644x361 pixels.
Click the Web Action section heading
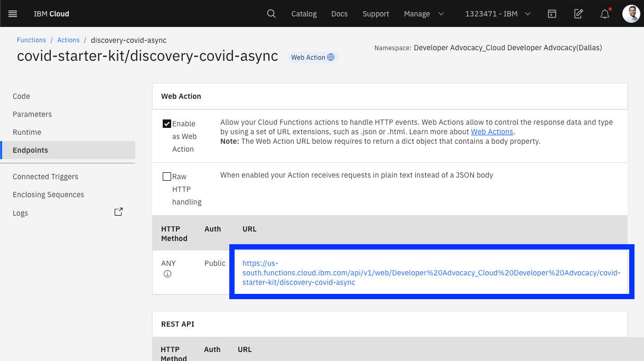click(181, 96)
